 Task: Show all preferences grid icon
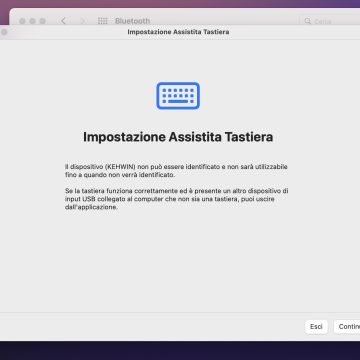click(102, 21)
